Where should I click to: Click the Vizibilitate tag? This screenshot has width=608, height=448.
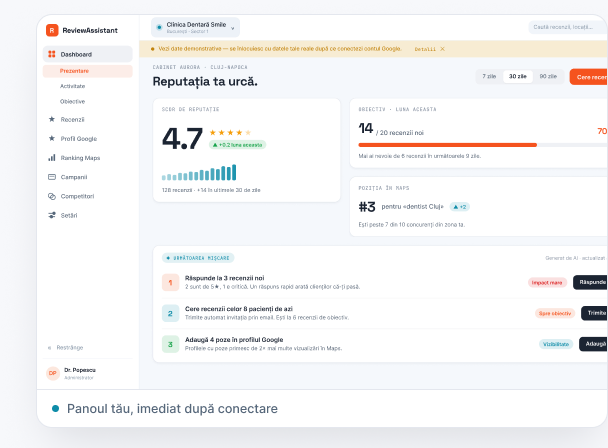coord(556,344)
